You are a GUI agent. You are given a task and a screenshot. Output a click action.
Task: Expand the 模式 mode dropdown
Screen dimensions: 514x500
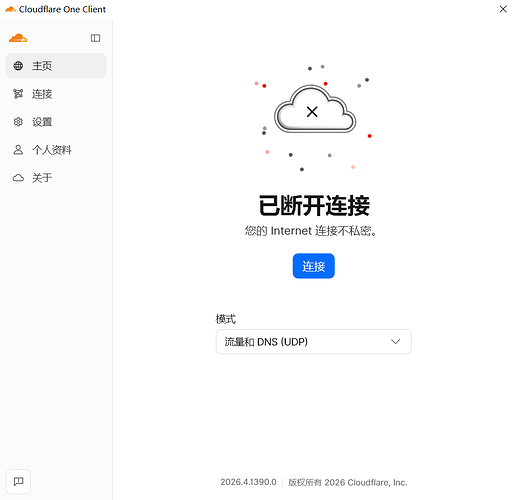[314, 342]
